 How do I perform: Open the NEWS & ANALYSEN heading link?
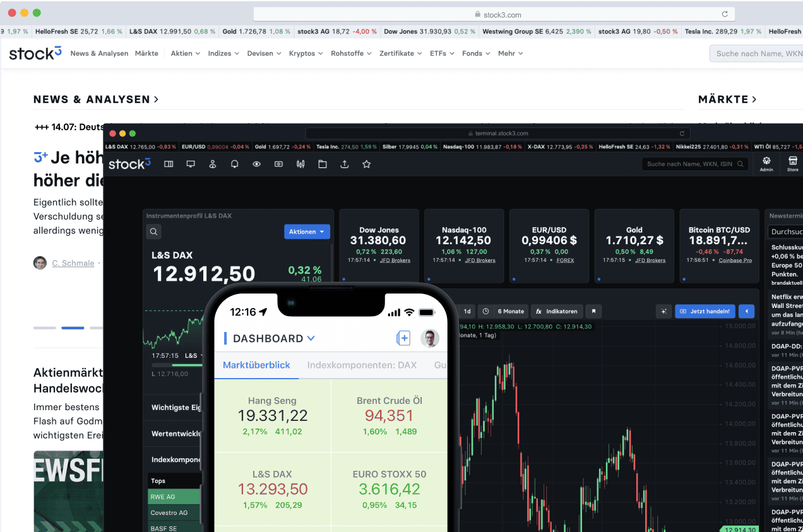point(96,99)
